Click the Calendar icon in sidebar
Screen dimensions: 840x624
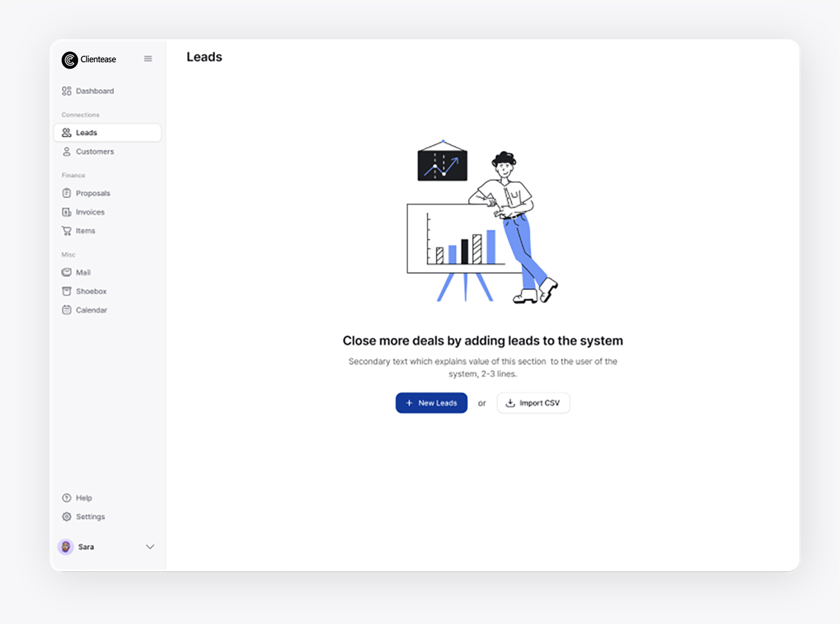coord(67,310)
